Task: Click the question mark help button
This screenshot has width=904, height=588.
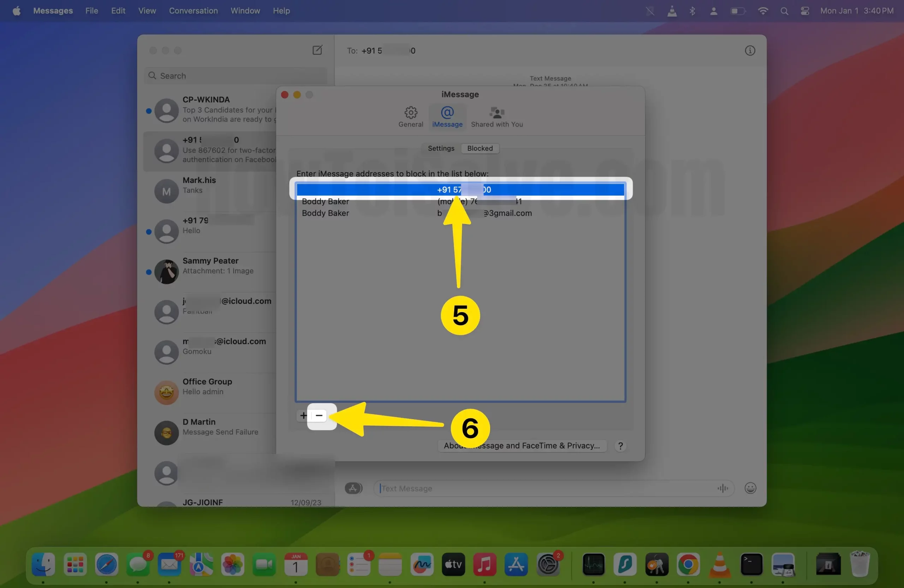Action: 620,446
